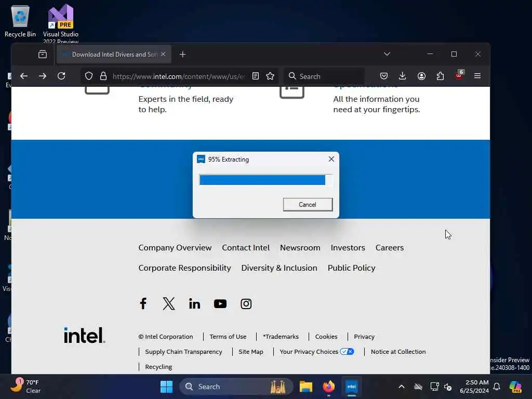Click the Firefox forward arrow
Viewport: 532px width, 399px height.
point(43,76)
